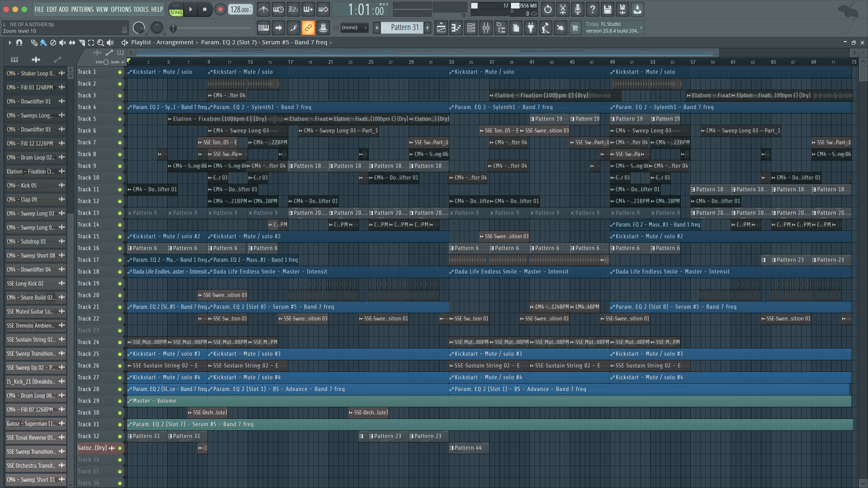Viewport: 868px width, 488px height.
Task: Open the Browser view icon
Action: (x=501, y=28)
